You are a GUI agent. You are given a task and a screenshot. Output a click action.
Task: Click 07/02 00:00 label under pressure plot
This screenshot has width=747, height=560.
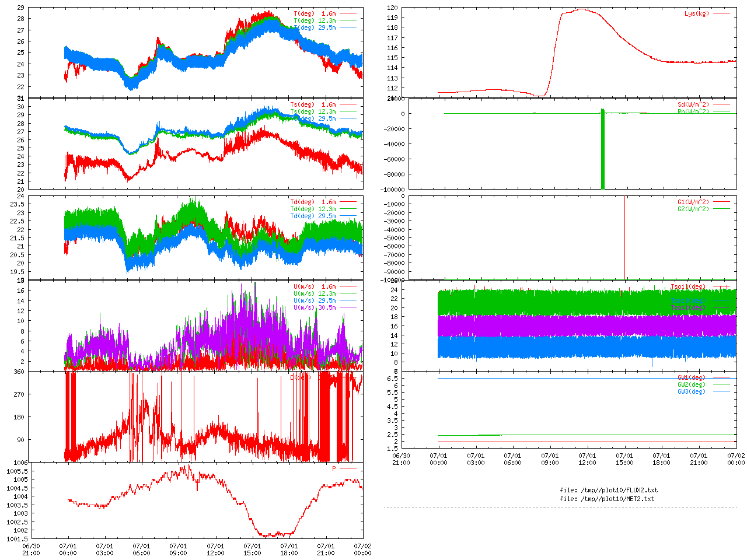(x=362, y=550)
